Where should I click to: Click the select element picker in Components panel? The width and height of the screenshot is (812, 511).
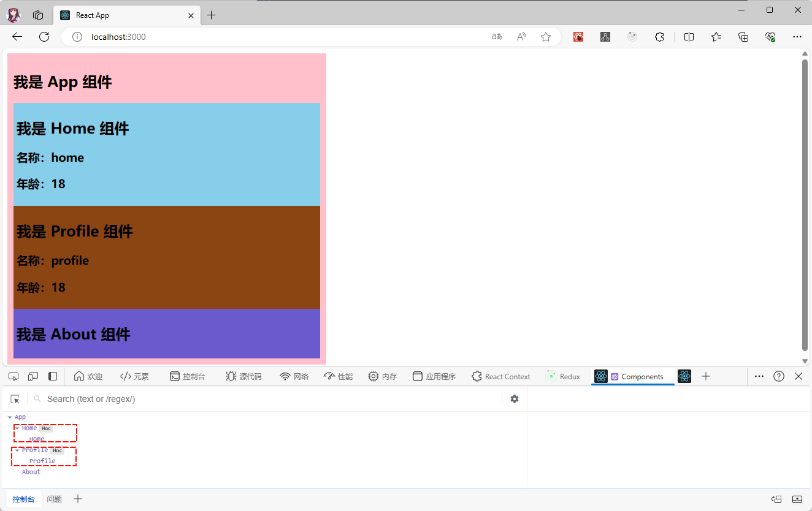pos(15,399)
